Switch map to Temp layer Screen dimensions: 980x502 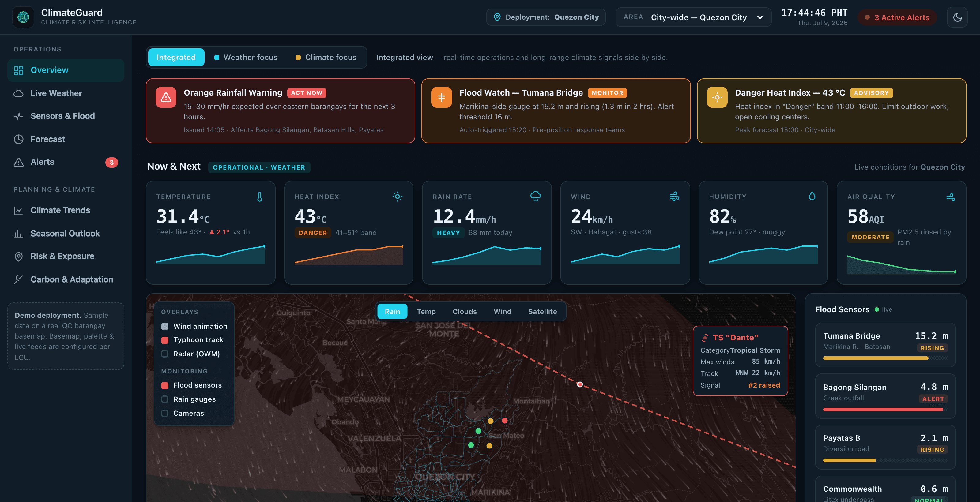[426, 312]
